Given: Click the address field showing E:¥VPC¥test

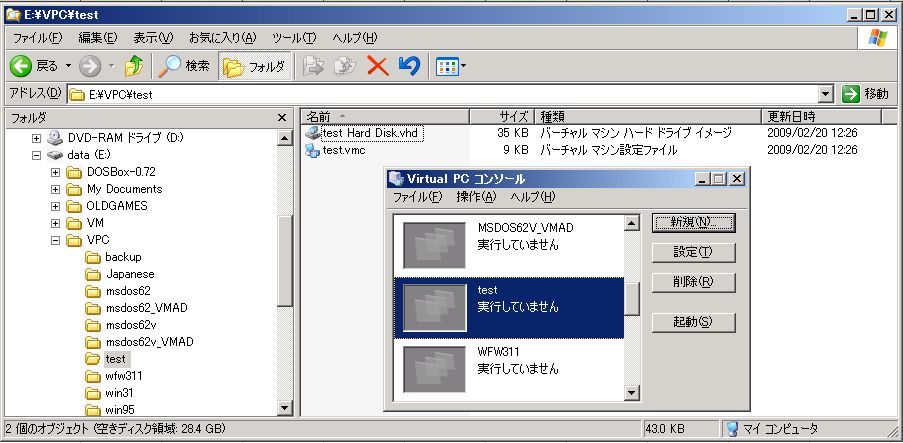Looking at the screenshot, I should click(443, 94).
